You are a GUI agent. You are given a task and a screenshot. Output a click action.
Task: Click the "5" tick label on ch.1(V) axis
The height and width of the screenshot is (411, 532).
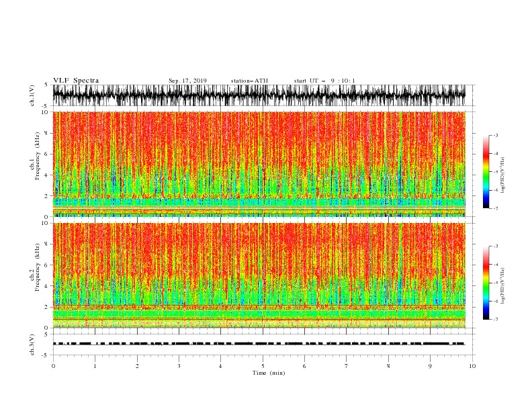(46, 85)
